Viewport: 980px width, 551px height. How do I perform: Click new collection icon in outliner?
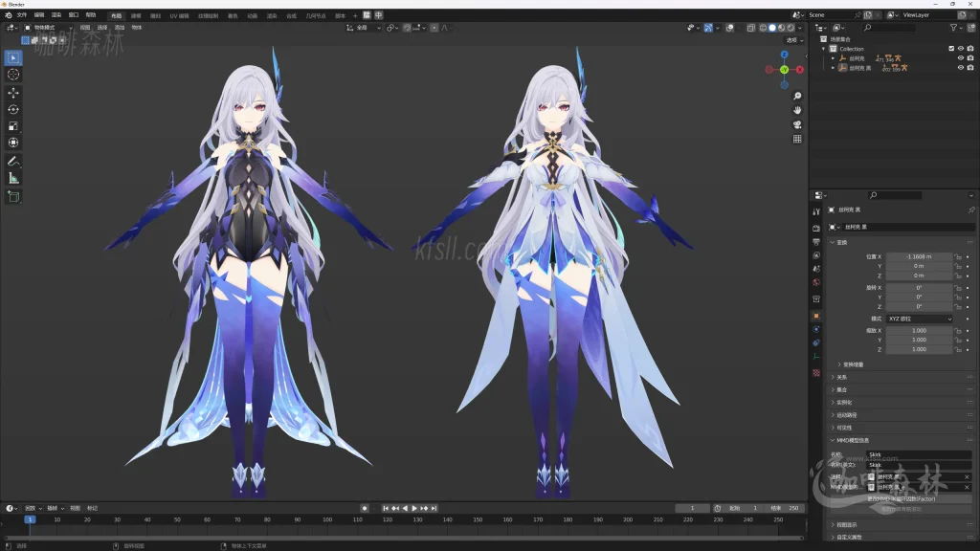(x=970, y=28)
